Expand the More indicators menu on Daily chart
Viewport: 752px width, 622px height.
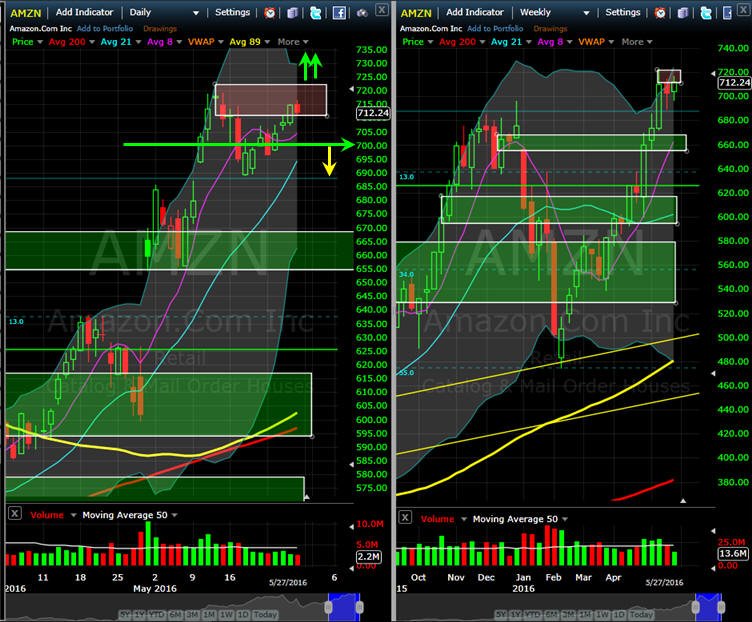(293, 42)
